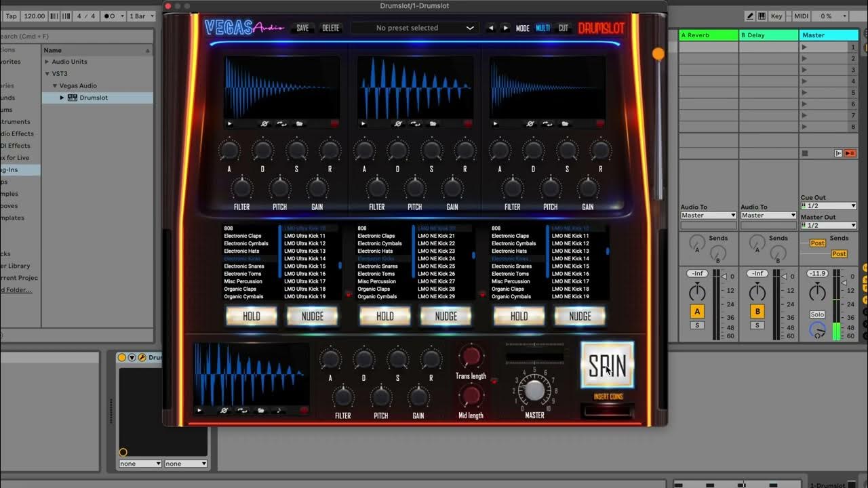Viewport: 868px width, 488px height.
Task: Toggle computer MIDI keyboard icon
Action: point(762,16)
